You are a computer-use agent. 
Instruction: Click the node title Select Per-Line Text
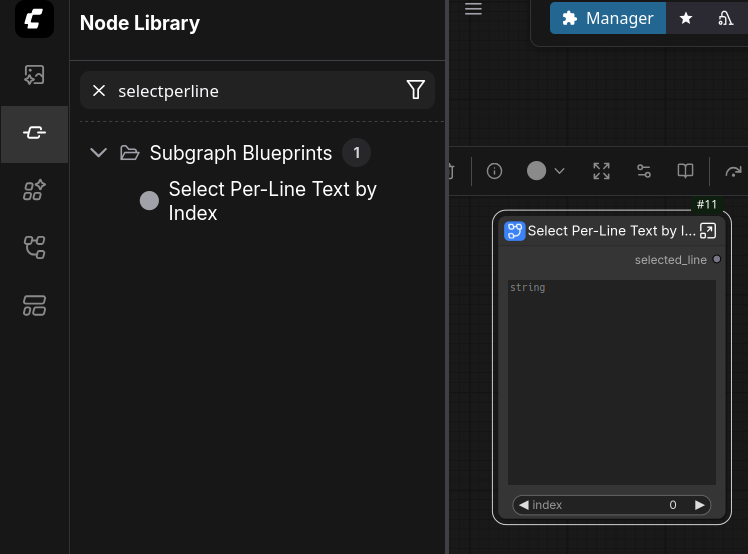coord(611,231)
